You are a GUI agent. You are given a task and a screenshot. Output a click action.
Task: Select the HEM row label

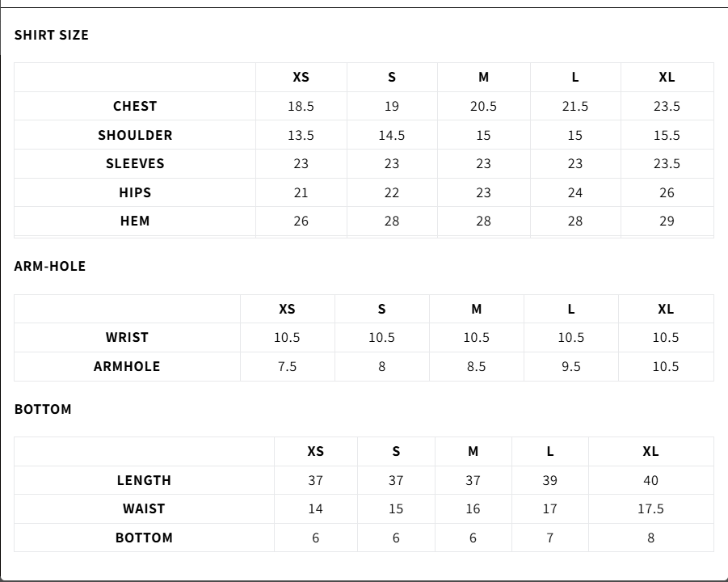pos(135,221)
